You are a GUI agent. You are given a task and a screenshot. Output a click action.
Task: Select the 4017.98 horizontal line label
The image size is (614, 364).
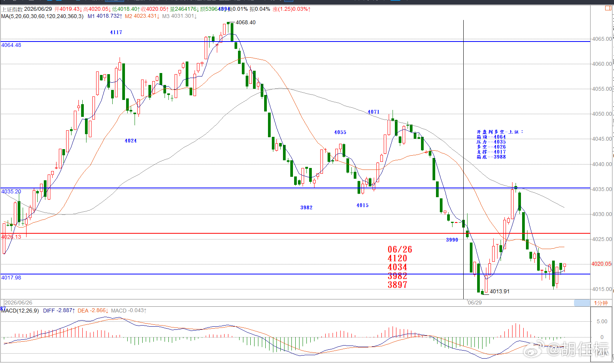click(x=11, y=278)
